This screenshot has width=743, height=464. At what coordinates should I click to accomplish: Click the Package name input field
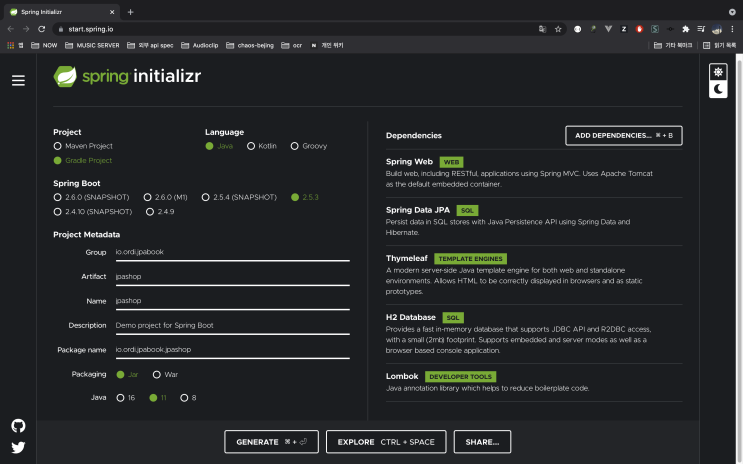233,350
